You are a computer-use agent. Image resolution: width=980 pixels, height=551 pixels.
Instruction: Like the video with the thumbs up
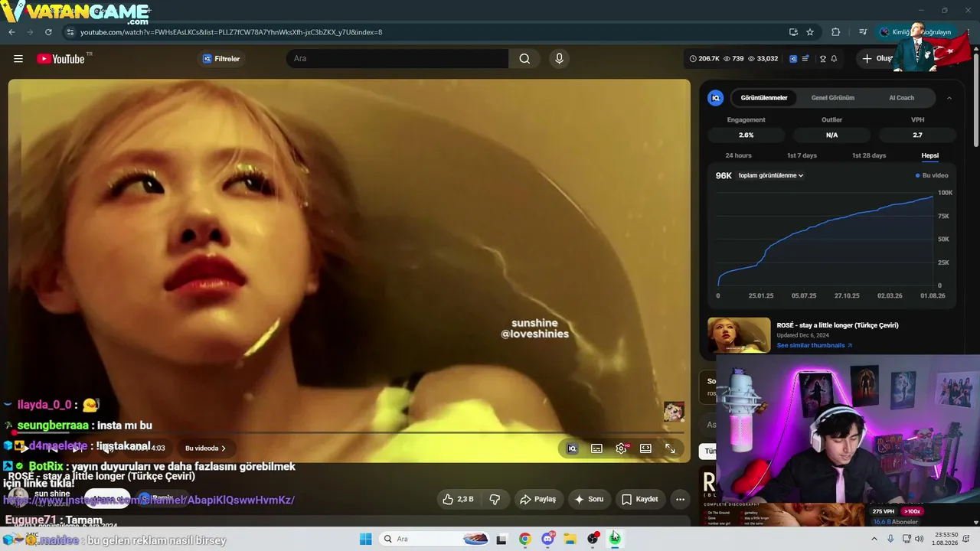coord(458,499)
